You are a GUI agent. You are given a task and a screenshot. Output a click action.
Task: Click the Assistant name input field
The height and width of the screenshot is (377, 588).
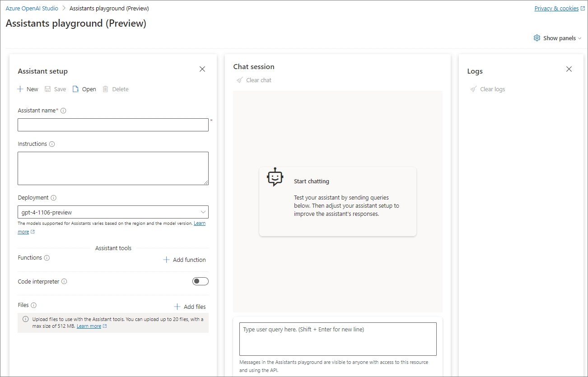[113, 125]
